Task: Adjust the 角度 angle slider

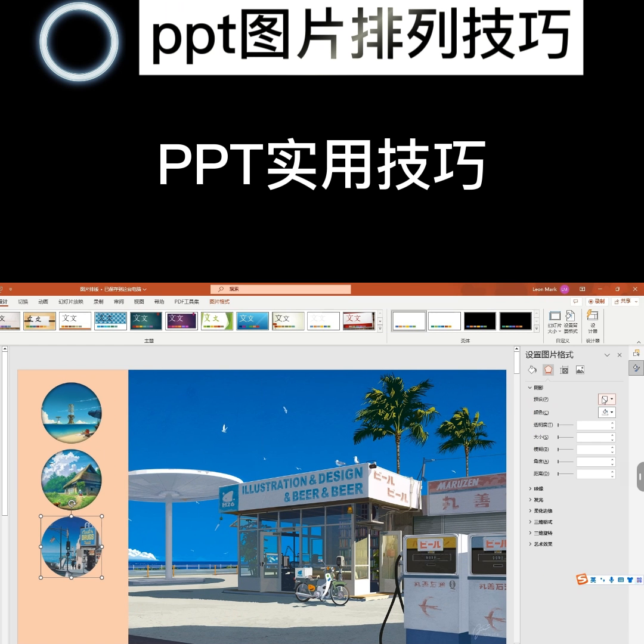Action: click(x=565, y=462)
